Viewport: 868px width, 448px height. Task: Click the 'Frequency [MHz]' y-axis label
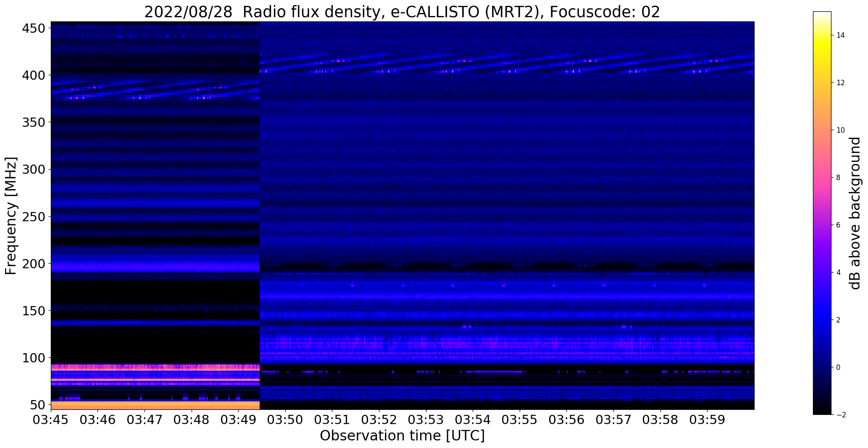point(11,216)
